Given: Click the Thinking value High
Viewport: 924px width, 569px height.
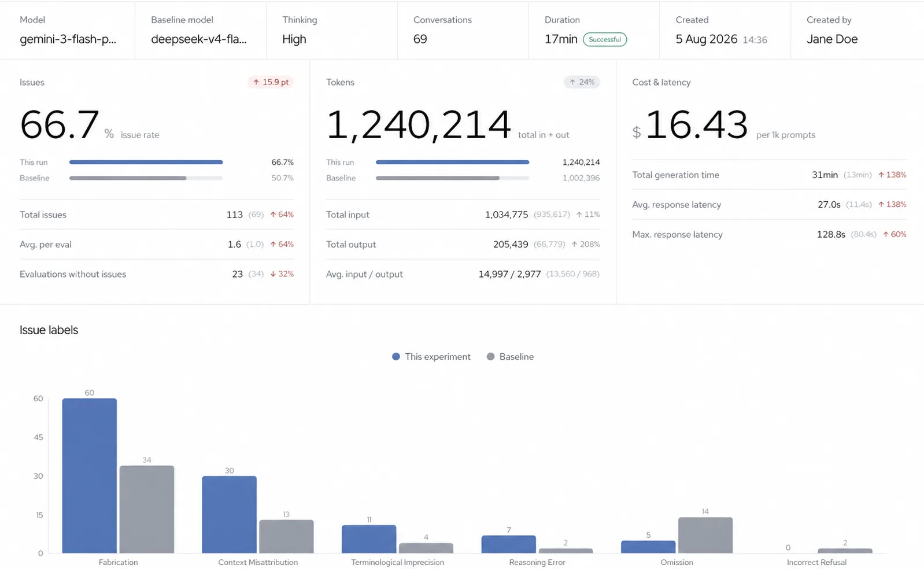Looking at the screenshot, I should [294, 39].
